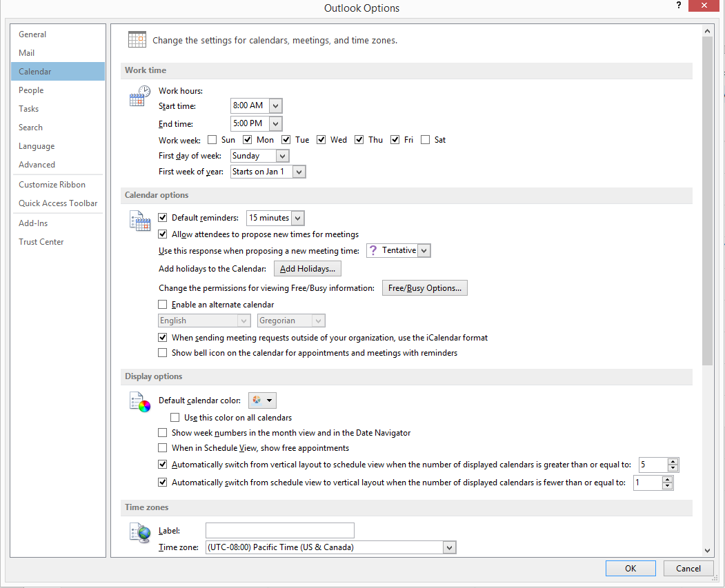Click the Work hours clock calendar icon
This screenshot has height=588, width=725.
[x=139, y=96]
